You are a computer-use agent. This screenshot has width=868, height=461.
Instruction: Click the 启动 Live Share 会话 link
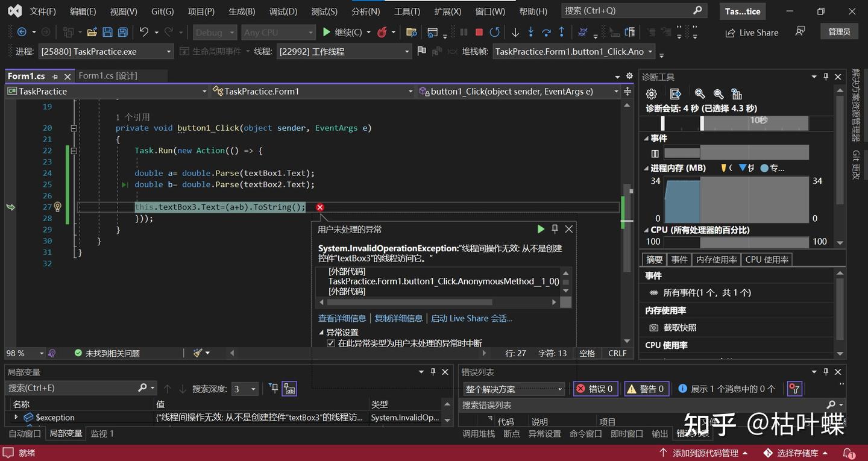coord(471,318)
